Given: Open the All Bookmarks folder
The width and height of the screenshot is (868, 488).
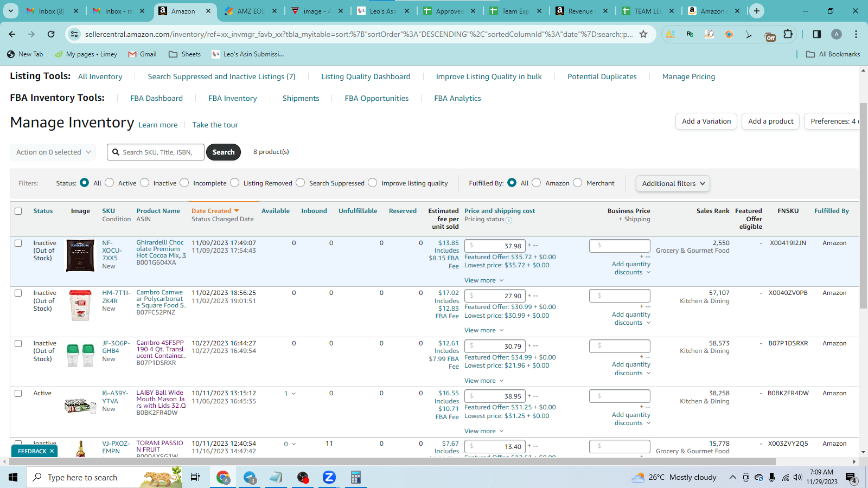Looking at the screenshot, I should click(x=833, y=54).
